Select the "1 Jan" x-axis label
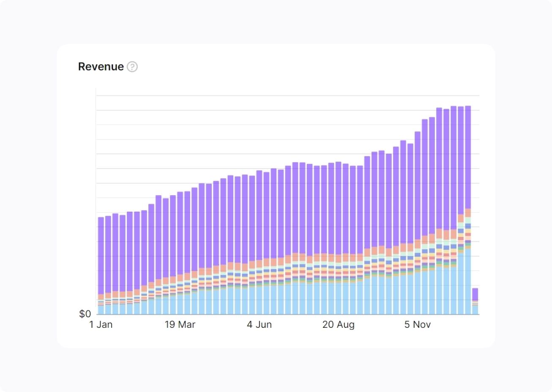 coord(101,324)
